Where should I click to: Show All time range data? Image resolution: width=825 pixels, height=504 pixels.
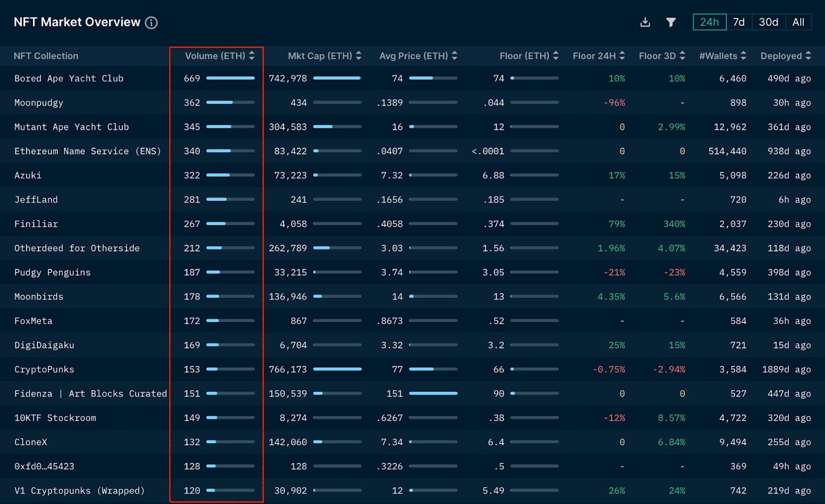tap(798, 22)
